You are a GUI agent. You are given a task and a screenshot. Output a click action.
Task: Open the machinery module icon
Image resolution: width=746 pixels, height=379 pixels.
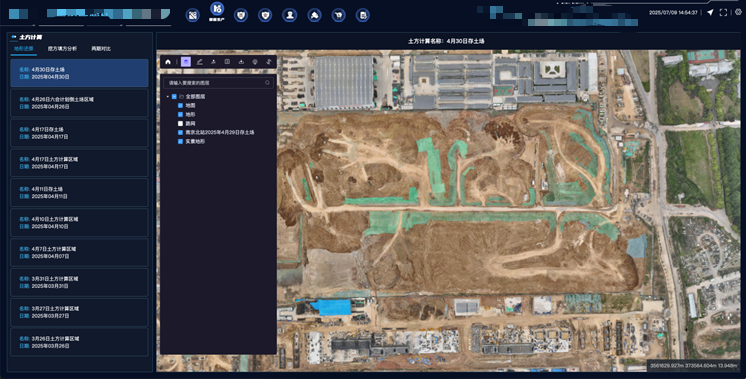(x=314, y=15)
